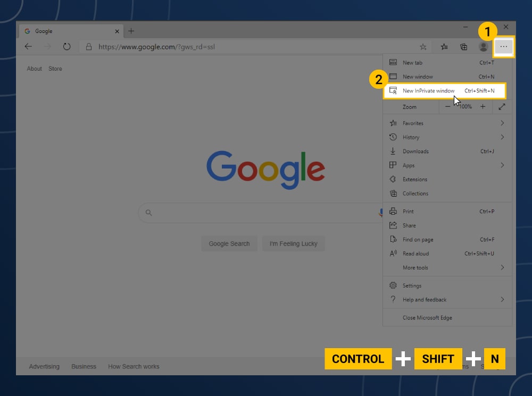Expand the More tools submenu

[447, 267]
